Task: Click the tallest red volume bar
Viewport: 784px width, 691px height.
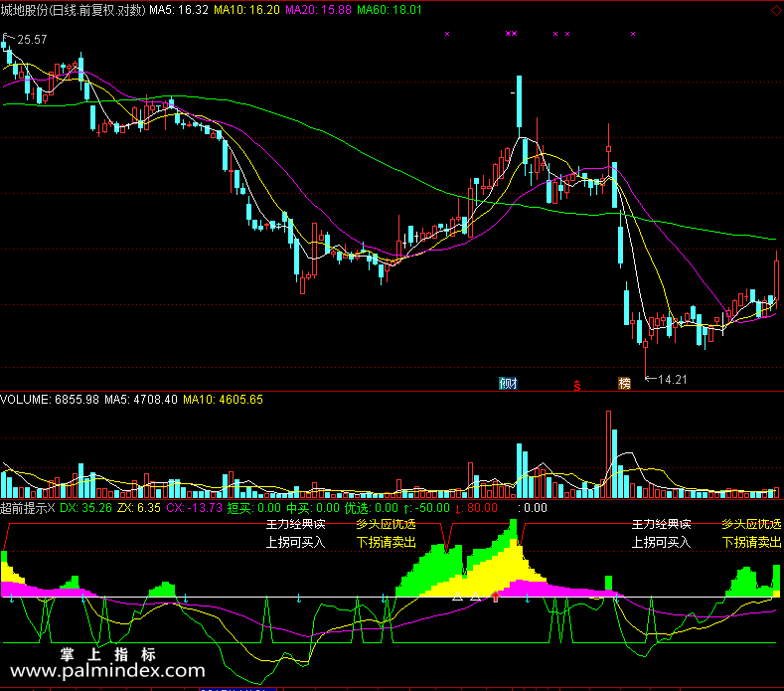Action: click(608, 454)
